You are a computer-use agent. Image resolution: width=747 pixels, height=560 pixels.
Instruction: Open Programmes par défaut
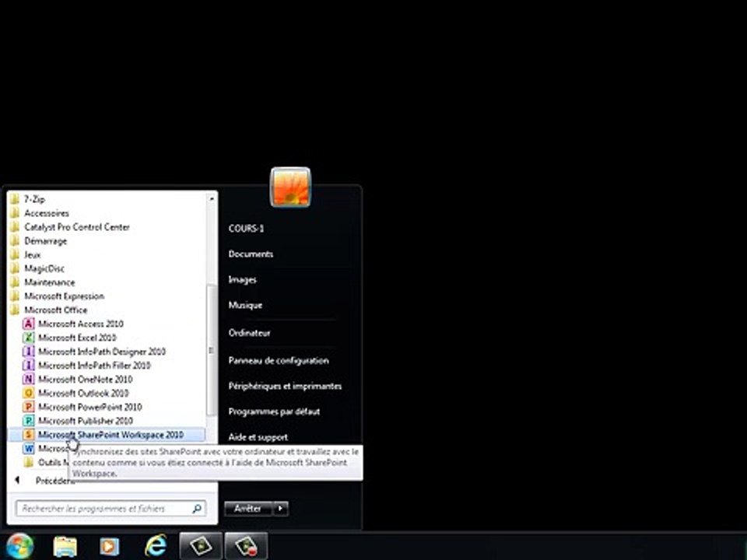tap(274, 411)
